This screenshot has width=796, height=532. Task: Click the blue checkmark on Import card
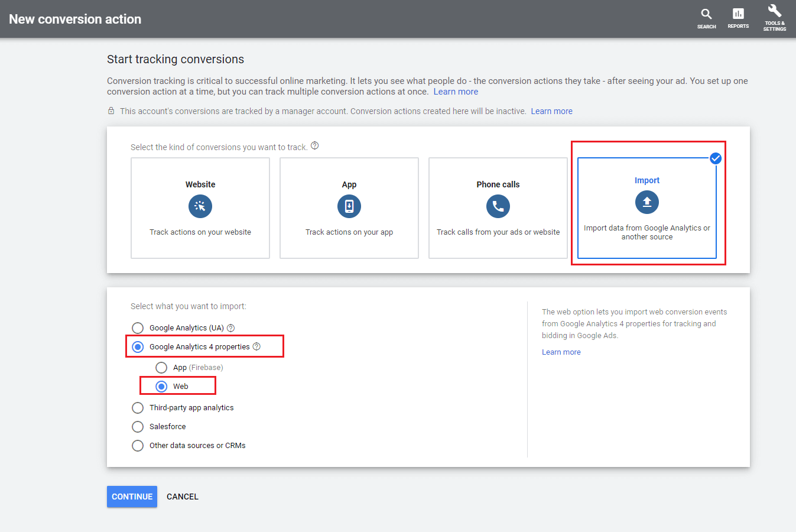coord(716,158)
